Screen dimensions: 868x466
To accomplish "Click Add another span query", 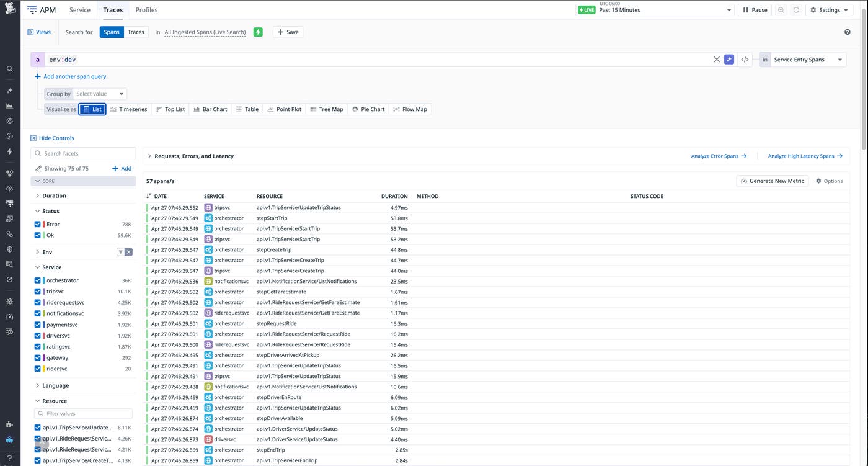I will pyautogui.click(x=71, y=76).
